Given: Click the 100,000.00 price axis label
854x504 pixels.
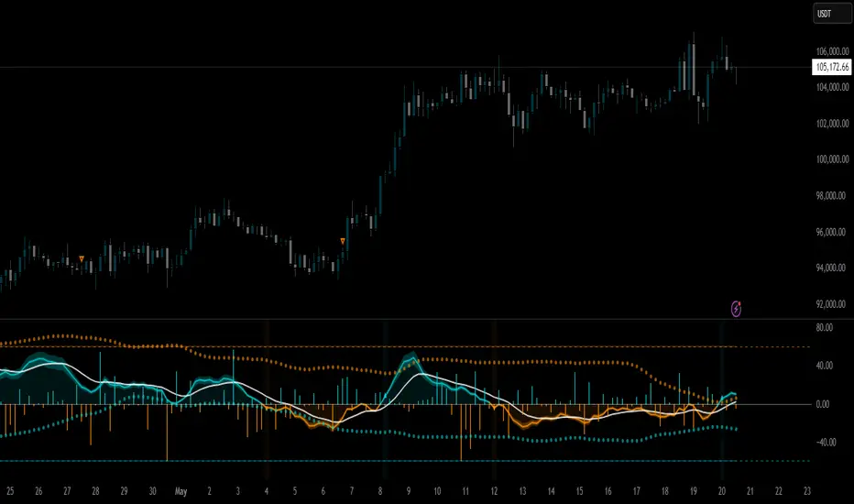Looking at the screenshot, I should 832,159.
